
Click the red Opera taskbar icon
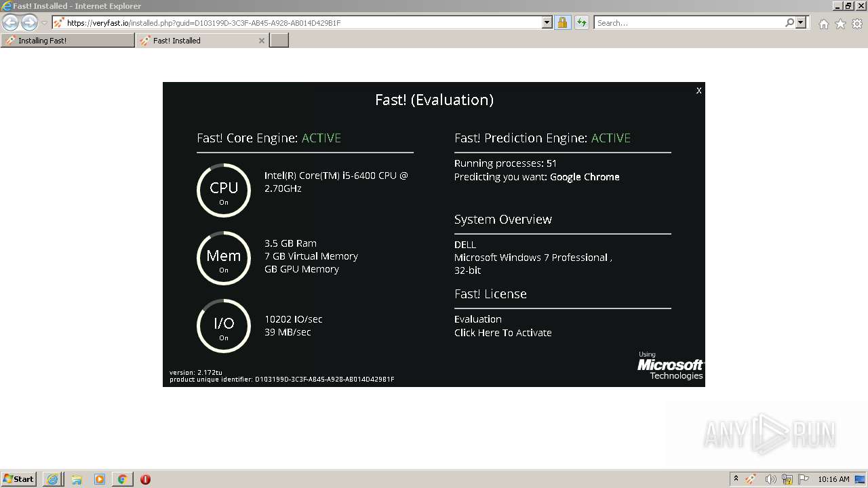pyautogui.click(x=145, y=479)
